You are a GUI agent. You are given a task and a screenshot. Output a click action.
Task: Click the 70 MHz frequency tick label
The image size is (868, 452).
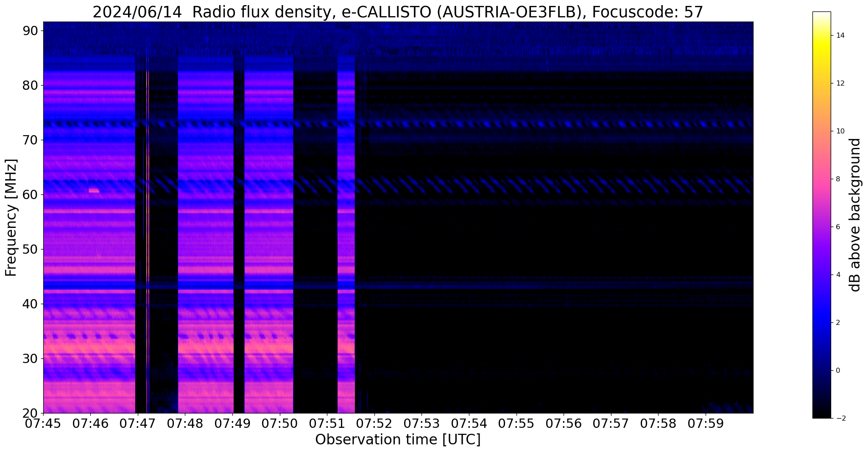(x=30, y=140)
